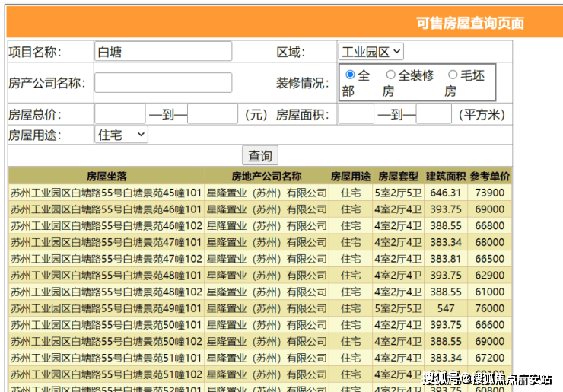Click the maximum 房屋总价 input box
Screen dimensions: 563x392
coord(212,114)
